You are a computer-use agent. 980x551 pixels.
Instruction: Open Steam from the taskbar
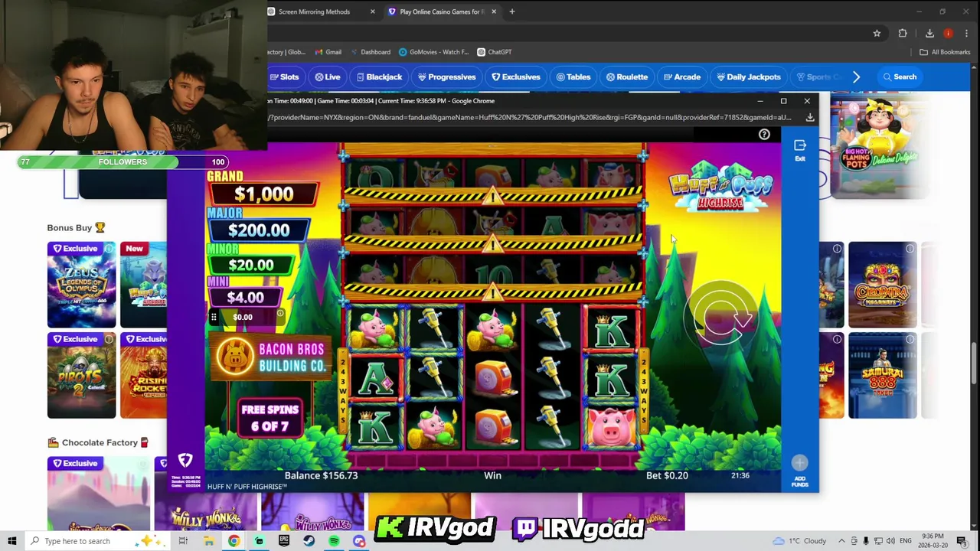coord(309,541)
